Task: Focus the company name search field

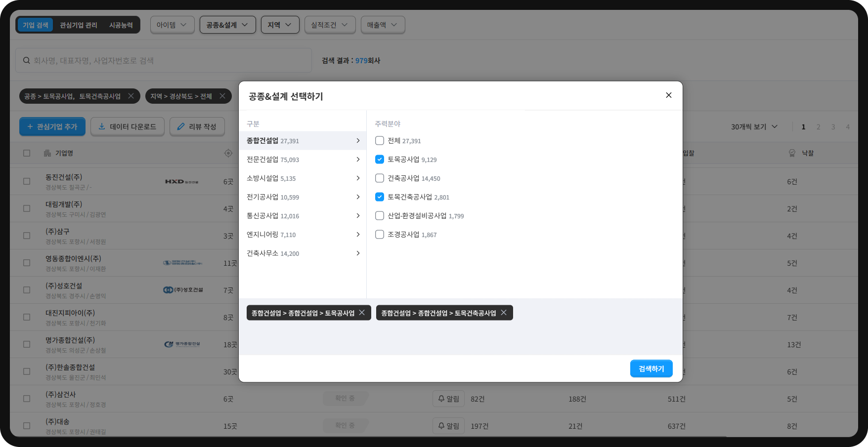Action: pyautogui.click(x=164, y=60)
